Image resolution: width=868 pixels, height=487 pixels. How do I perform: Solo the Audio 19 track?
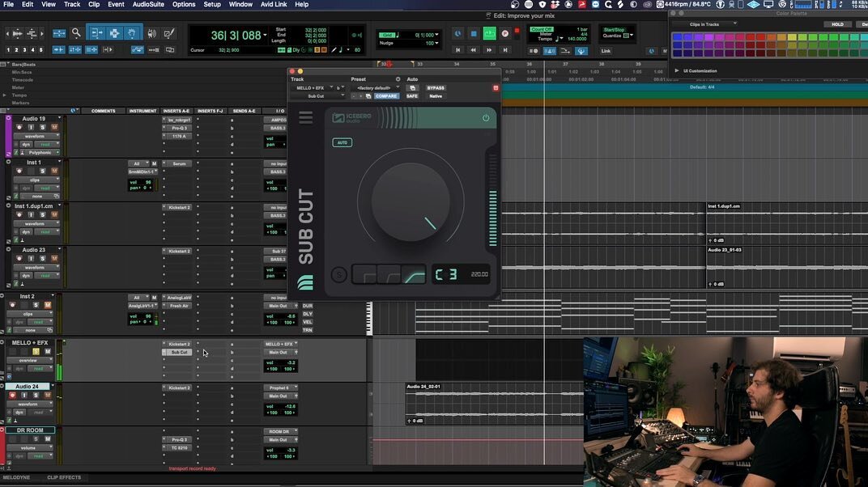43,128
